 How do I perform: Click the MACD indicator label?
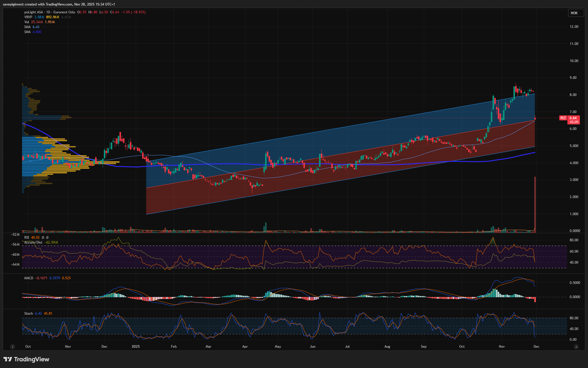pos(28,278)
